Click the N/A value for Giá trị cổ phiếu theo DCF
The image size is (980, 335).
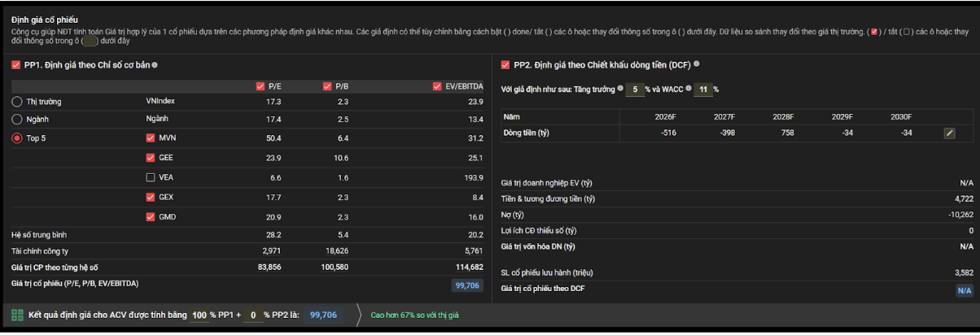(965, 290)
